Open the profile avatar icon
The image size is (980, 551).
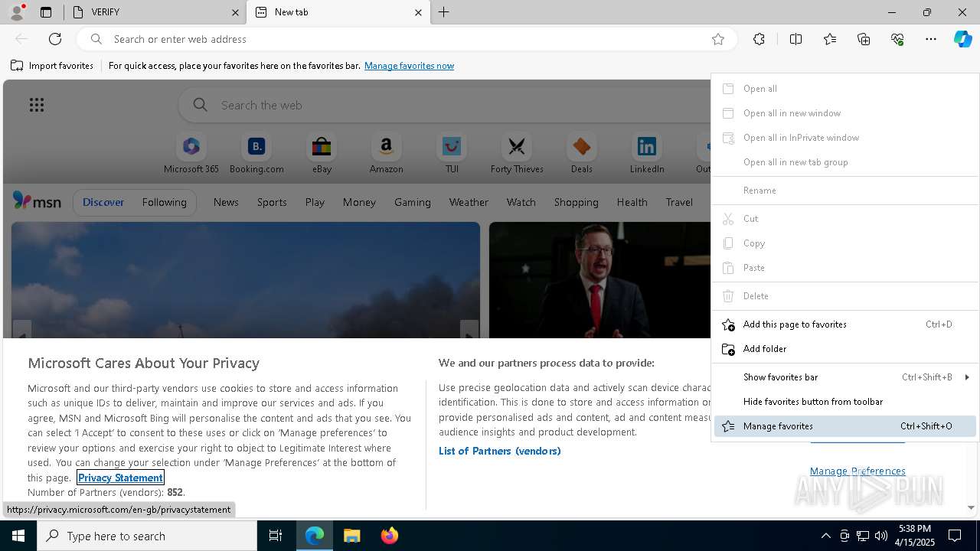click(x=16, y=12)
